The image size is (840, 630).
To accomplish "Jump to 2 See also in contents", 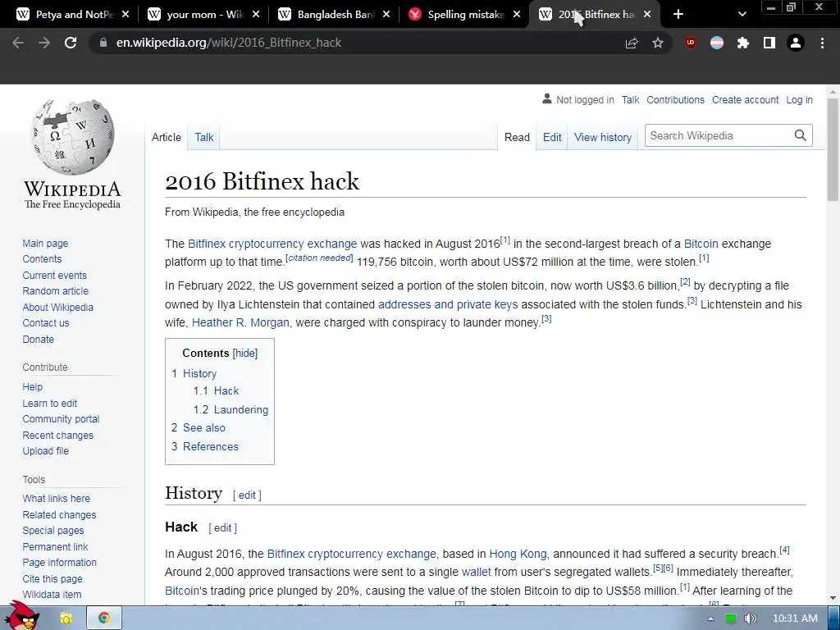I will tap(199, 427).
